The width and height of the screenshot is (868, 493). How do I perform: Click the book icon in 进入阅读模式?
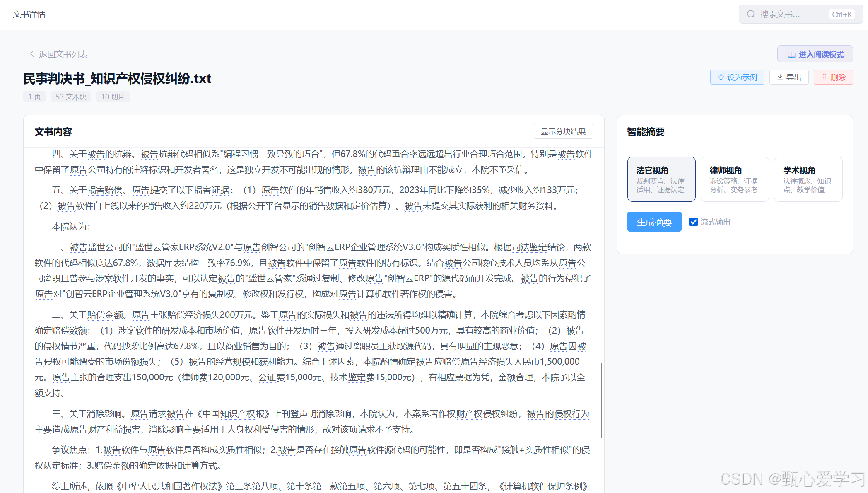pyautogui.click(x=791, y=55)
